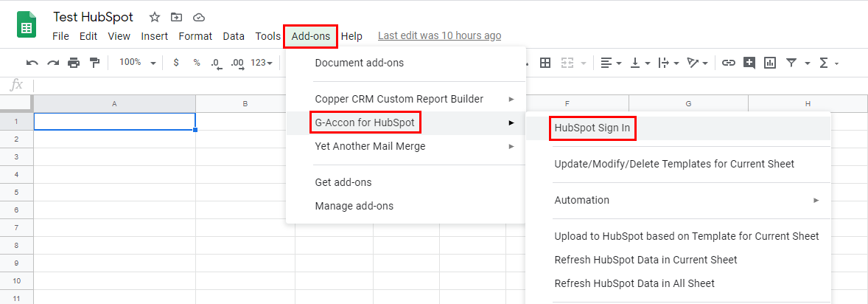Click the Print icon in toolbar
868x304 pixels.
pos(74,63)
